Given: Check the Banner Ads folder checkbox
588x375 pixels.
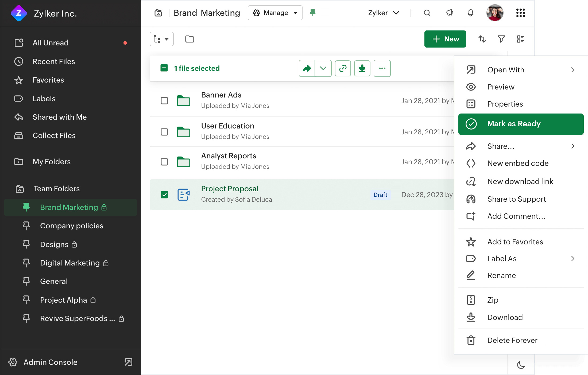Looking at the screenshot, I should pos(164,101).
